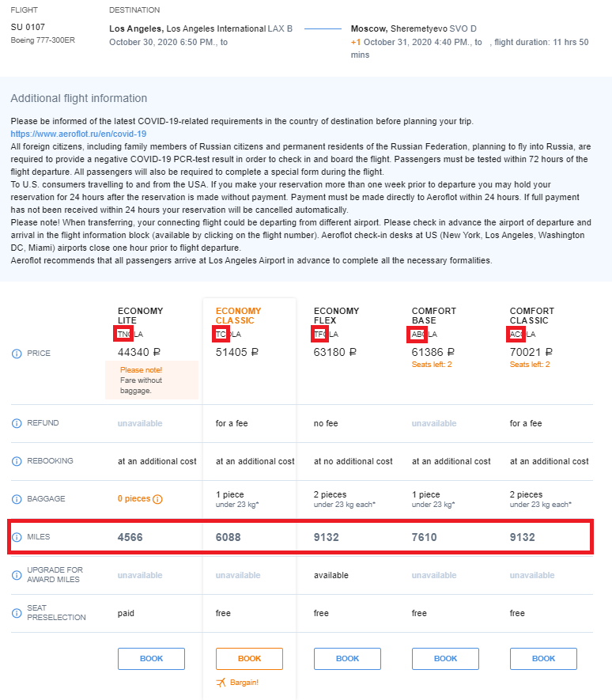Click flight number SU 0107

click(x=28, y=27)
